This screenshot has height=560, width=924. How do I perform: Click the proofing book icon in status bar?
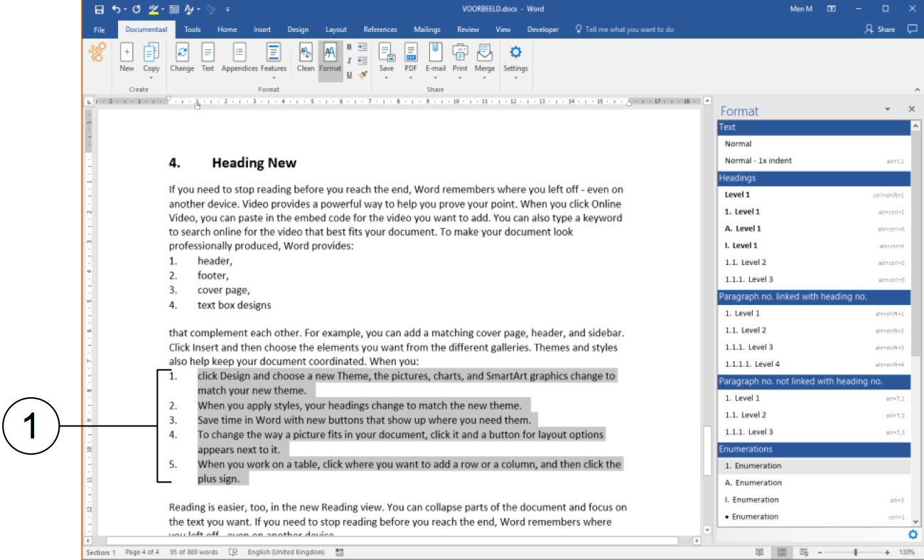(233, 552)
